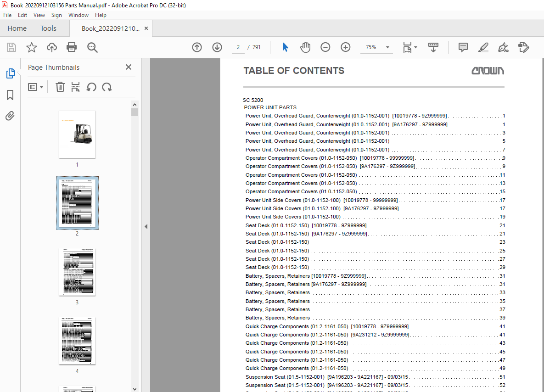Click the Send file share icon
This screenshot has height=392, width=544.
[x=523, y=47]
